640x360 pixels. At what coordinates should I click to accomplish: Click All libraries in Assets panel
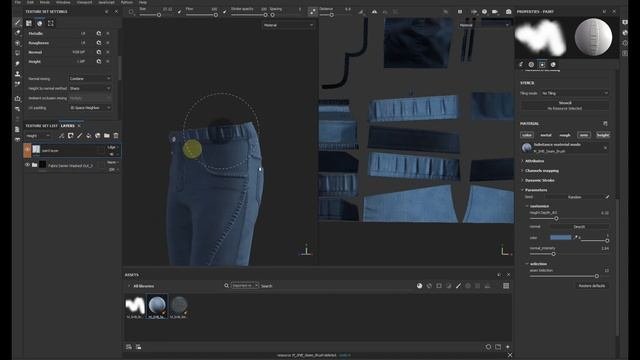point(144,286)
